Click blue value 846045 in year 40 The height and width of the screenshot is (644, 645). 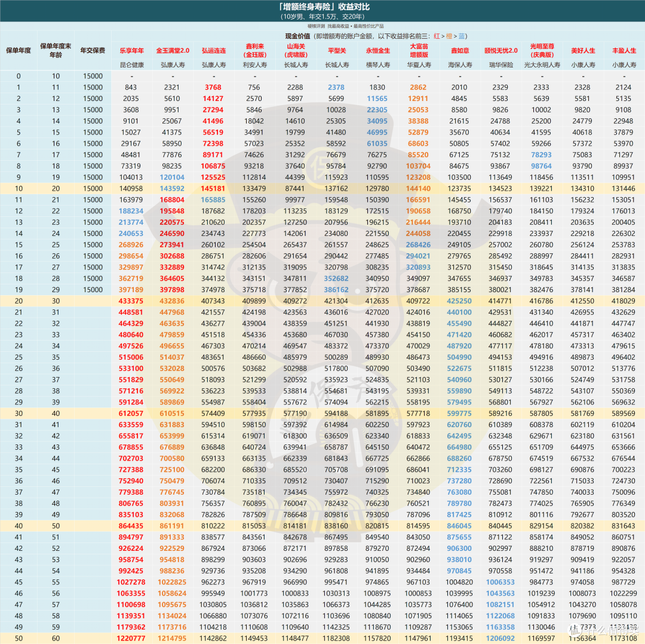coord(459,526)
